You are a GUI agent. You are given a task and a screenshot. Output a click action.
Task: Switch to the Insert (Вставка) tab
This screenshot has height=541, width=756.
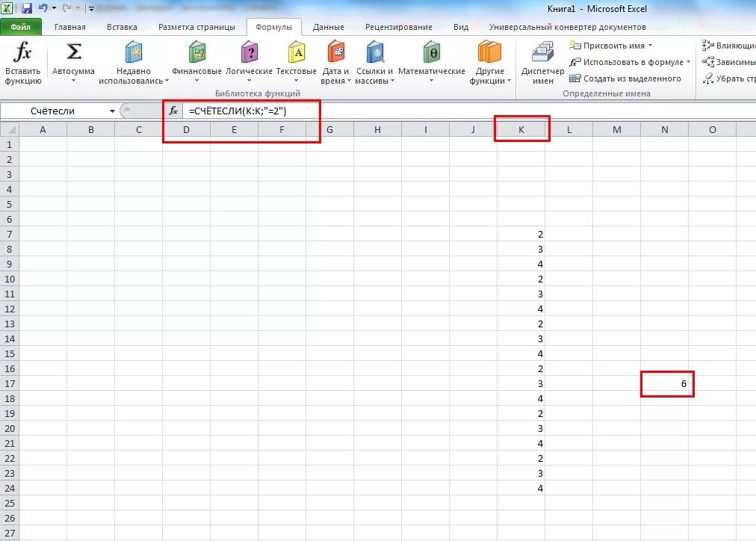[122, 27]
